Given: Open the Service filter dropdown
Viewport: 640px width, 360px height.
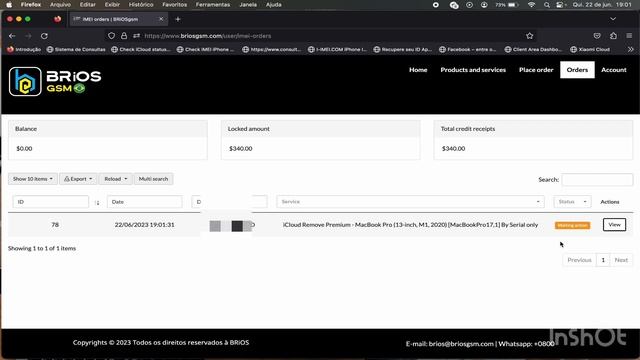Looking at the screenshot, I should click(410, 202).
